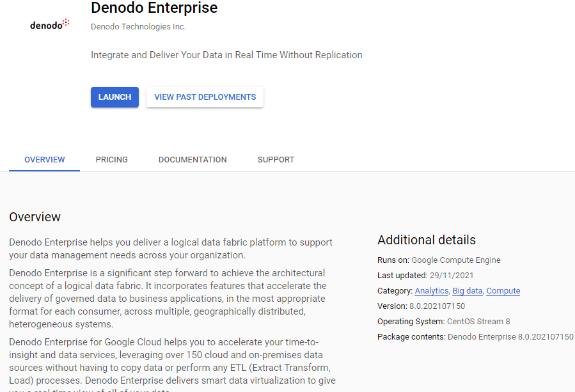Click the Denodo Enterprise page title
This screenshot has width=575, height=392.
click(x=154, y=8)
